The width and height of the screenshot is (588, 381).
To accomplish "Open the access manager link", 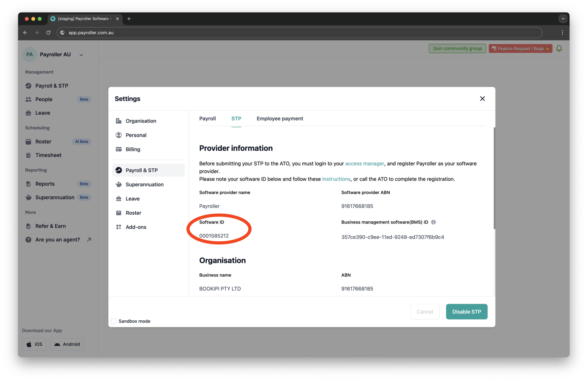I will tap(364, 163).
